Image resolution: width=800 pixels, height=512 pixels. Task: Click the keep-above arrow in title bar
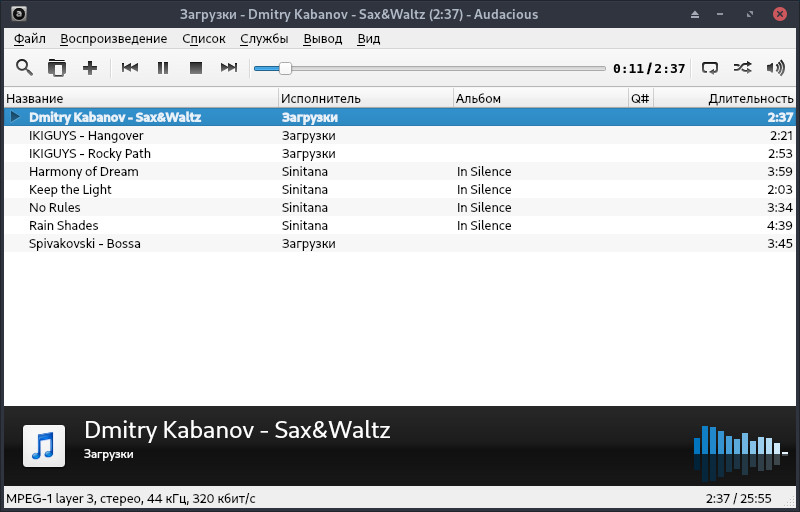(695, 14)
